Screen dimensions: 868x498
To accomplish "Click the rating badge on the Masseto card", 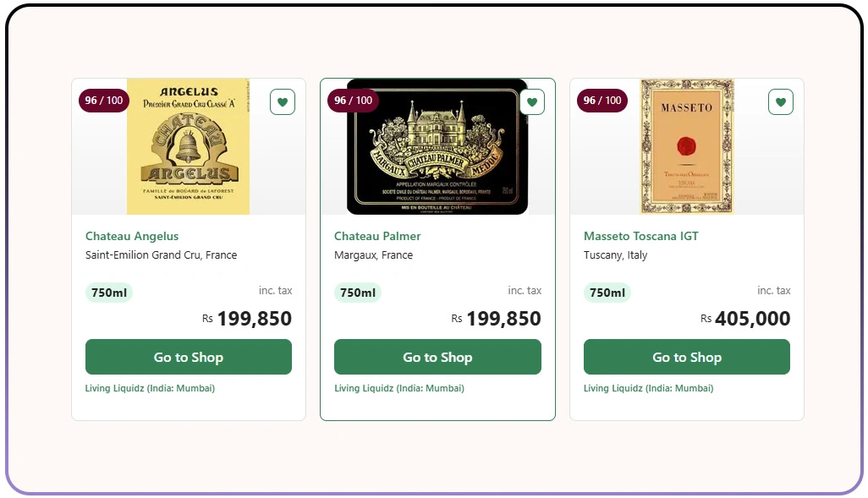I will [602, 100].
